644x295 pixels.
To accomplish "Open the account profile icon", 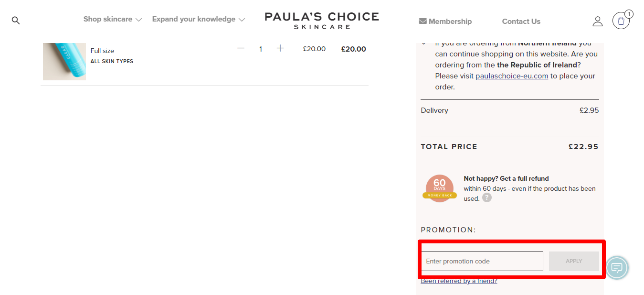I will 598,21.
